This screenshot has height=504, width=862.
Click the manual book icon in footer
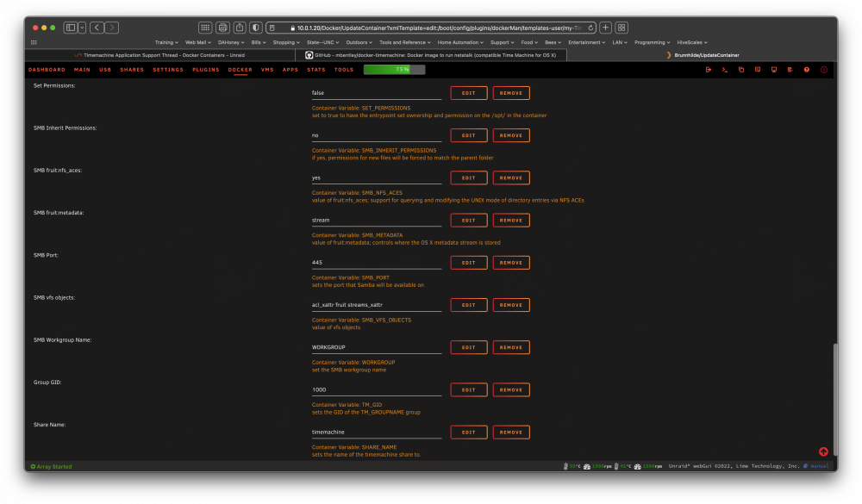click(x=805, y=466)
